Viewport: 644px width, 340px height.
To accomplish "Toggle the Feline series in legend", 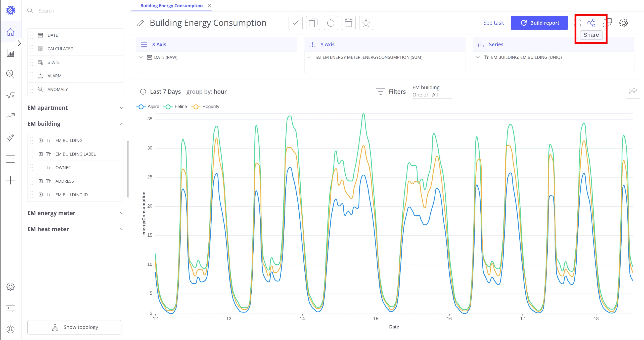I will pyautogui.click(x=175, y=107).
